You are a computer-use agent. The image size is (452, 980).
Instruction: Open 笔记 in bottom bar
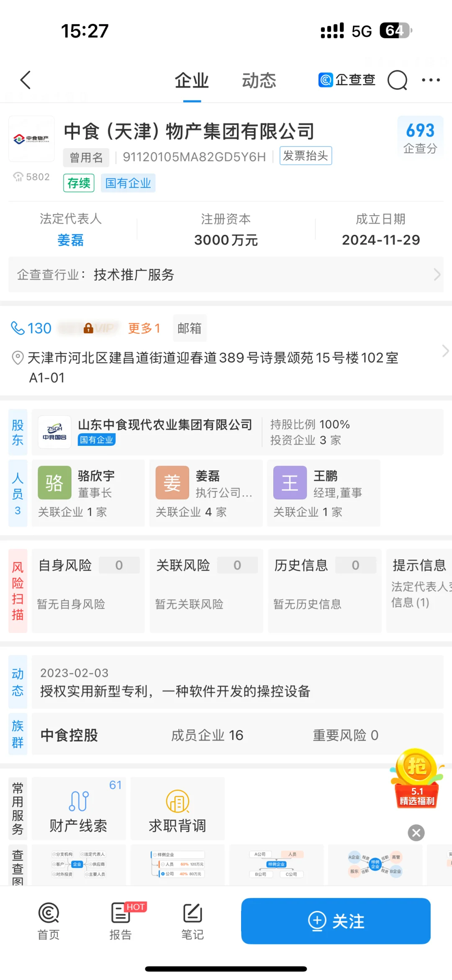pos(193,921)
